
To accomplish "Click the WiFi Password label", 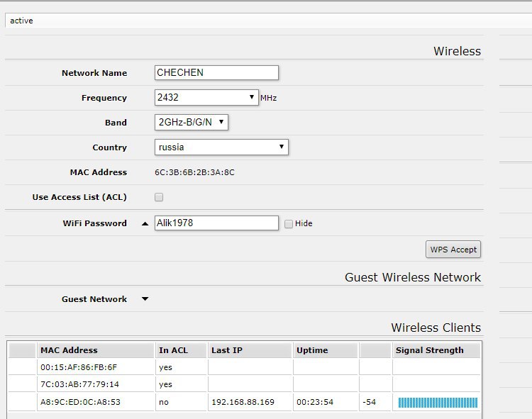I will [94, 223].
